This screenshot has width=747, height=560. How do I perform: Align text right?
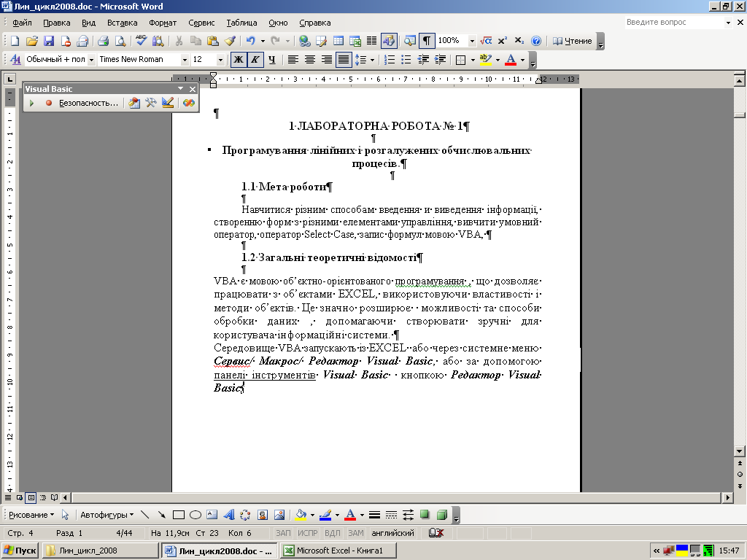pyautogui.click(x=326, y=60)
